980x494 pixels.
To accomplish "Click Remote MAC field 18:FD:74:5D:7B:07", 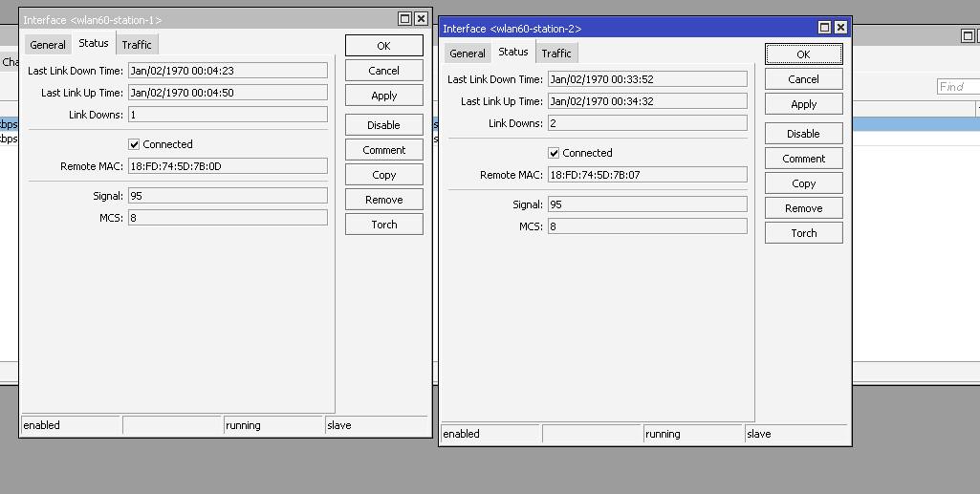I will point(647,175).
